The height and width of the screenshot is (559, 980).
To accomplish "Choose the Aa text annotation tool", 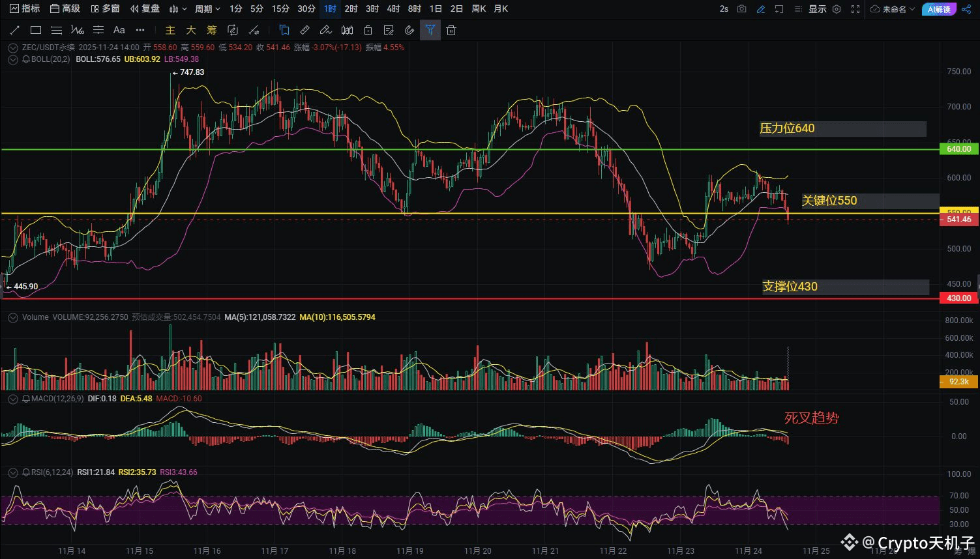I will (x=119, y=30).
